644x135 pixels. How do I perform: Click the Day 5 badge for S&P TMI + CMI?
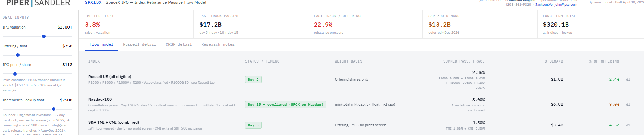click(x=253, y=125)
